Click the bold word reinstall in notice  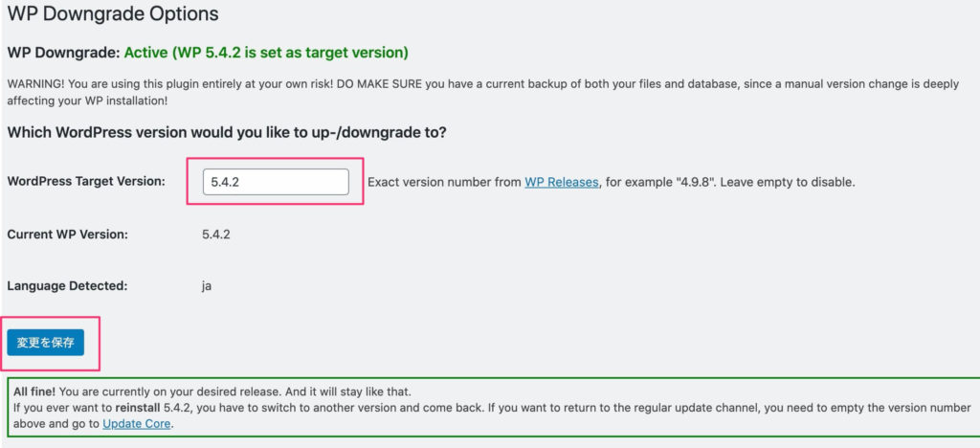click(138, 408)
